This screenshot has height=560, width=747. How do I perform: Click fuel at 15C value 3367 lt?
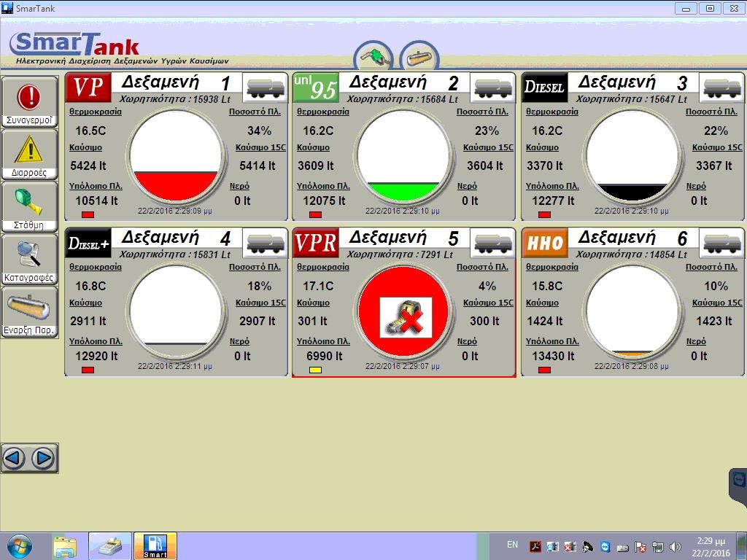click(x=713, y=166)
